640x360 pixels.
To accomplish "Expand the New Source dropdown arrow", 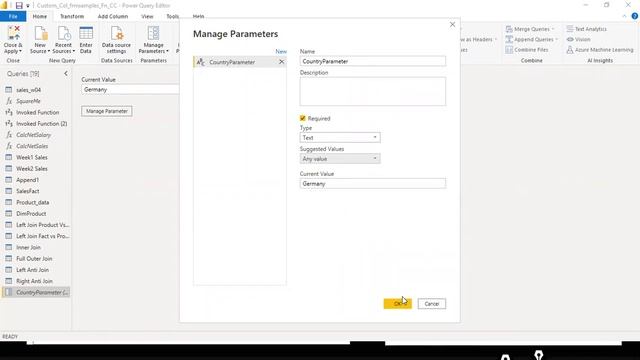I will point(49,51).
